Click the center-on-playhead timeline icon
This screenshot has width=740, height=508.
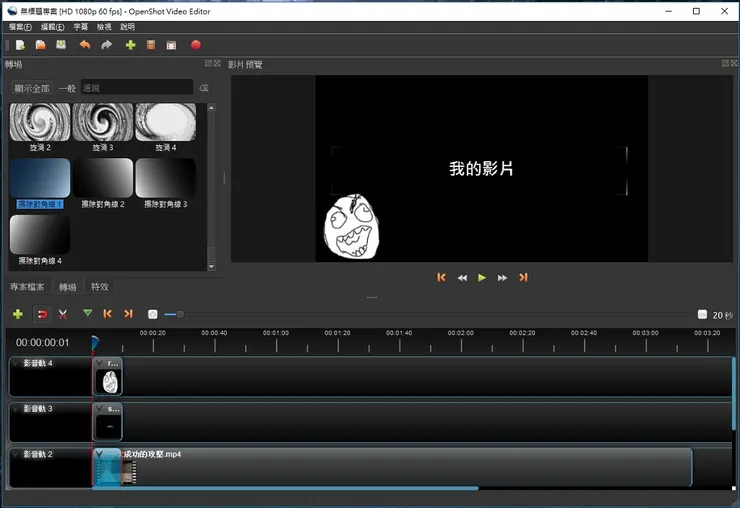(152, 314)
